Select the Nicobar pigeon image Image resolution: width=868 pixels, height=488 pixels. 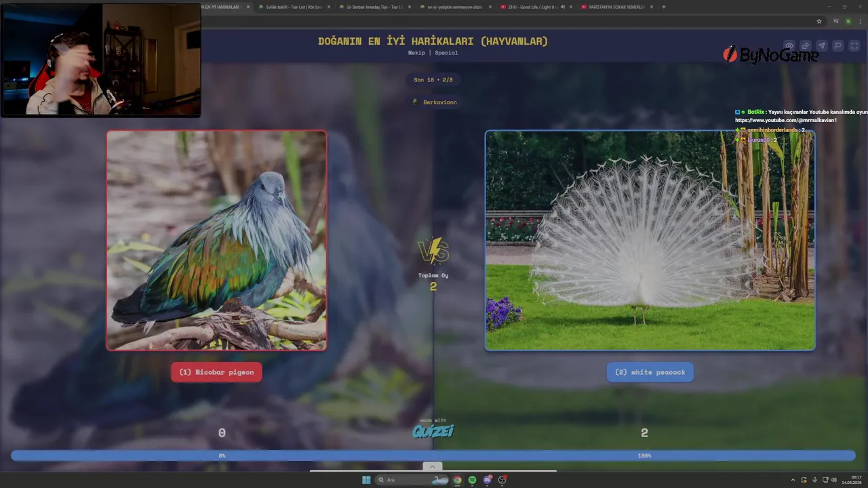point(216,241)
